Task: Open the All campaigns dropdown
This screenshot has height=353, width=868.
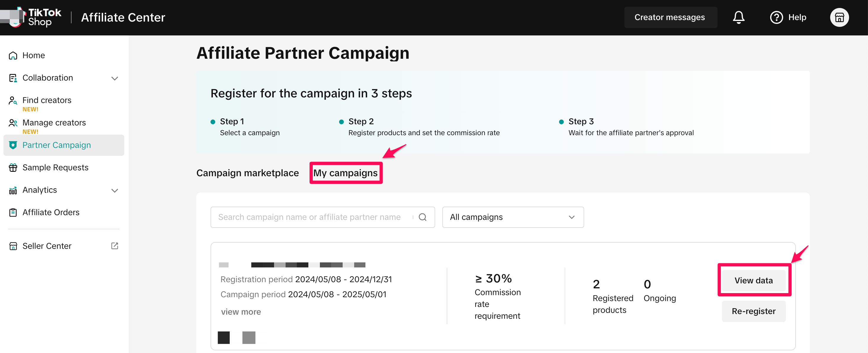Action: click(513, 217)
